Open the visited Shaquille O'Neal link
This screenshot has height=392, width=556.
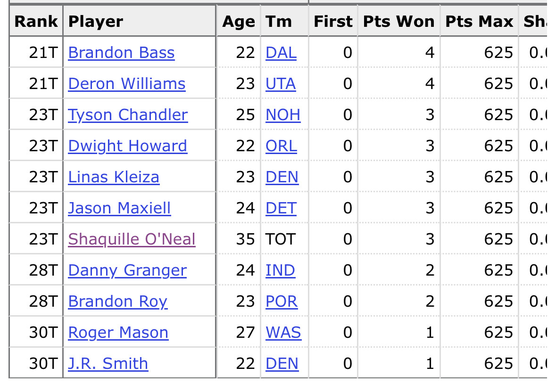tap(132, 239)
